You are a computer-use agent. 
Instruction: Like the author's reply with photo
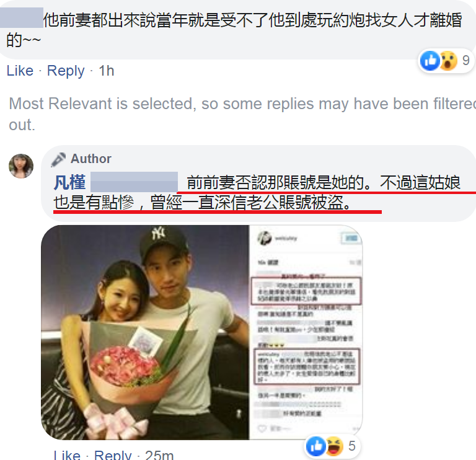pyautogui.click(x=67, y=455)
